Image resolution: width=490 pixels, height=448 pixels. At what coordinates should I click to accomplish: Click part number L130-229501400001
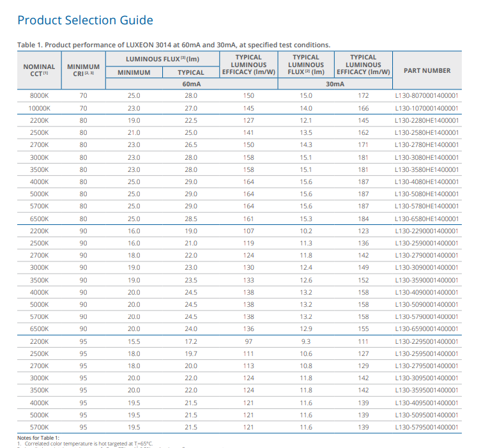(x=427, y=342)
